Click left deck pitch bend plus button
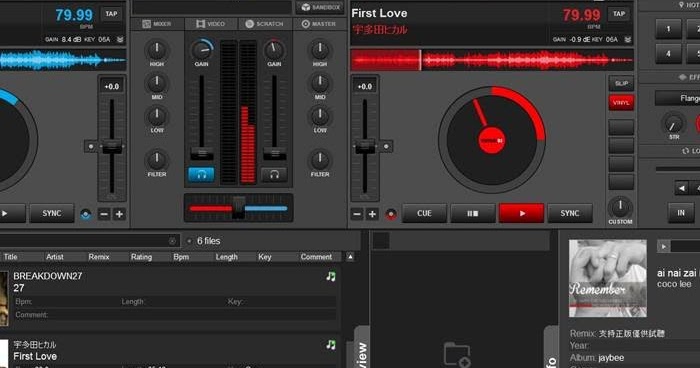The image size is (700, 368). [119, 214]
